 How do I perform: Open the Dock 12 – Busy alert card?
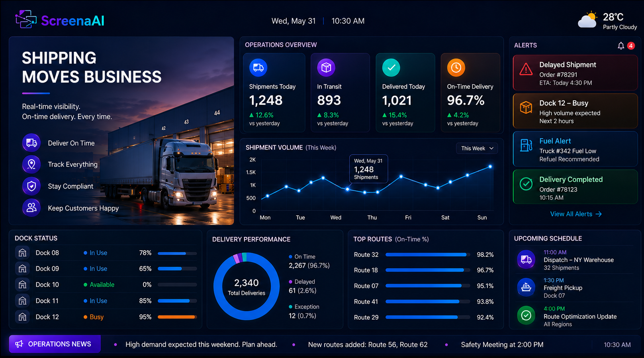(x=575, y=111)
